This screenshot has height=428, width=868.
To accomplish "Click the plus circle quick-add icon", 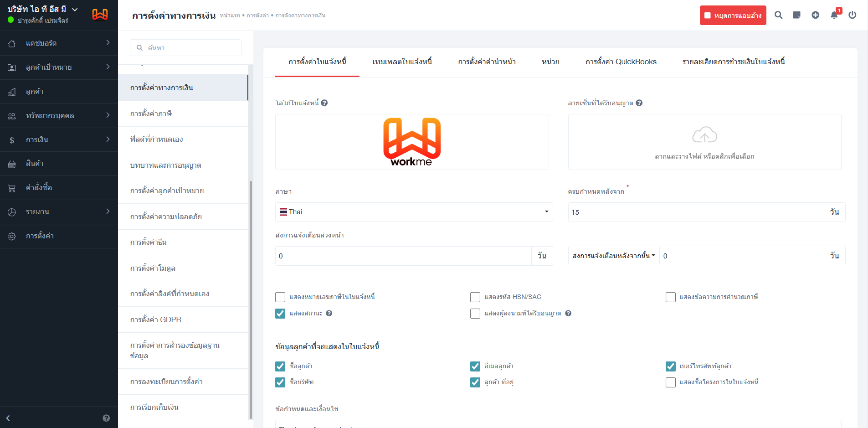I will 815,15.
